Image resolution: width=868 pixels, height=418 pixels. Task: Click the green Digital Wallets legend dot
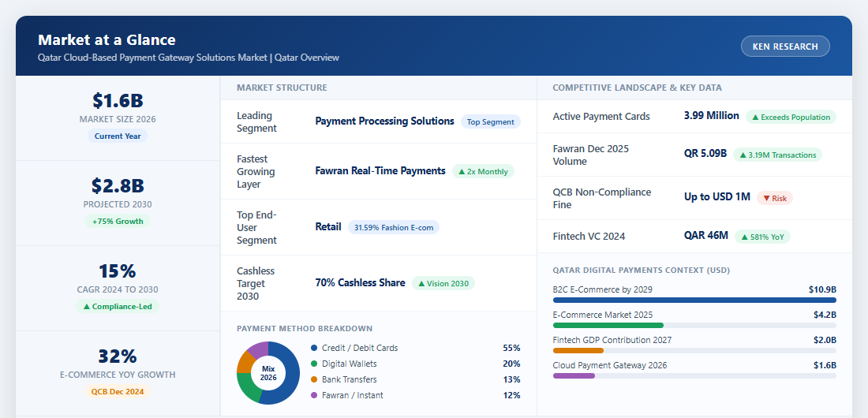point(314,364)
